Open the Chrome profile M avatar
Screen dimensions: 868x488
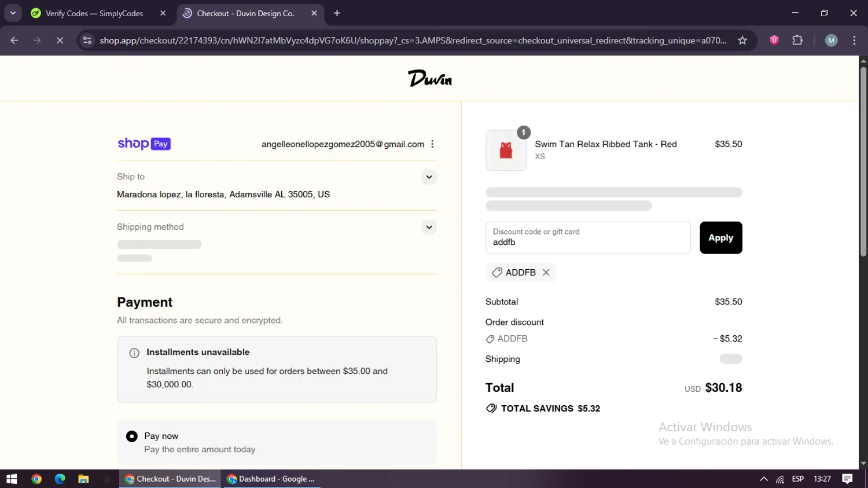pos(831,40)
